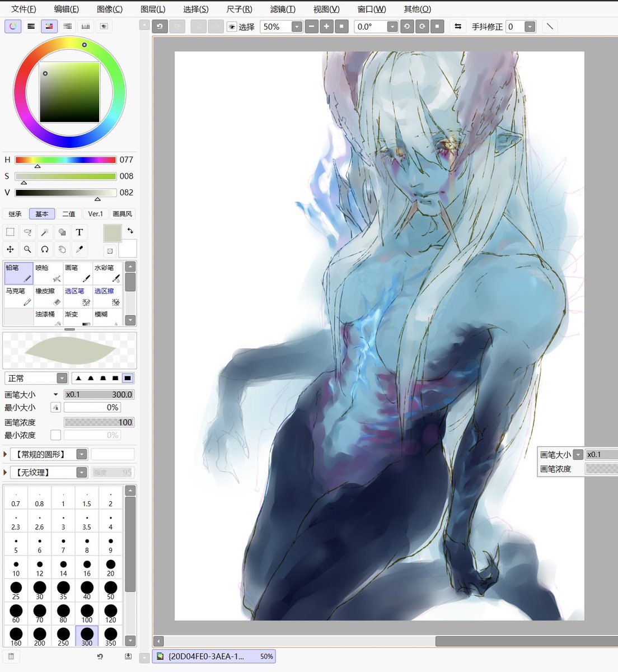Open the zoom 50% dropdown
Screen dimensions: 618x672
click(297, 26)
